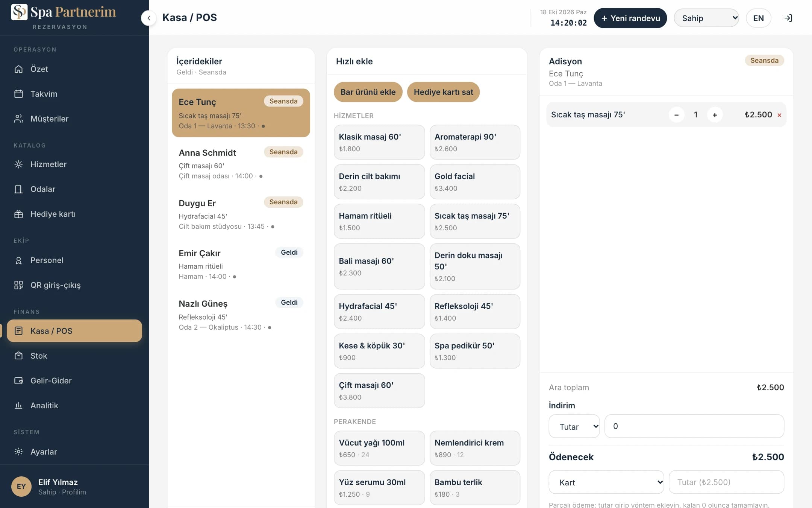Add Klasik masaj 60' service

(x=379, y=142)
